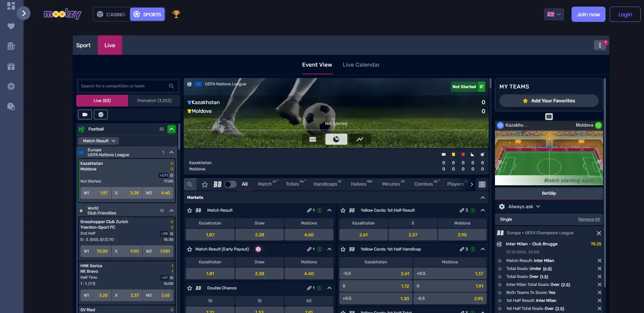644x313 pixels.
Task: Open the vertical dots options menu
Action: (x=600, y=45)
